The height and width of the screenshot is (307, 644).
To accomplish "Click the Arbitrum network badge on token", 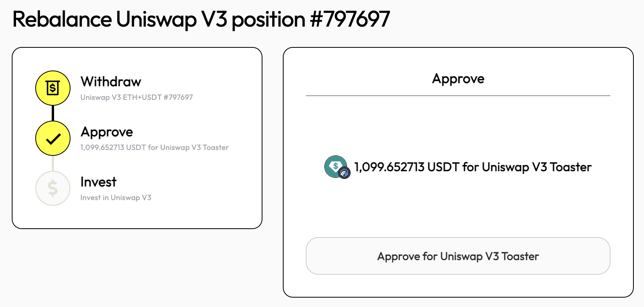I will (x=344, y=173).
